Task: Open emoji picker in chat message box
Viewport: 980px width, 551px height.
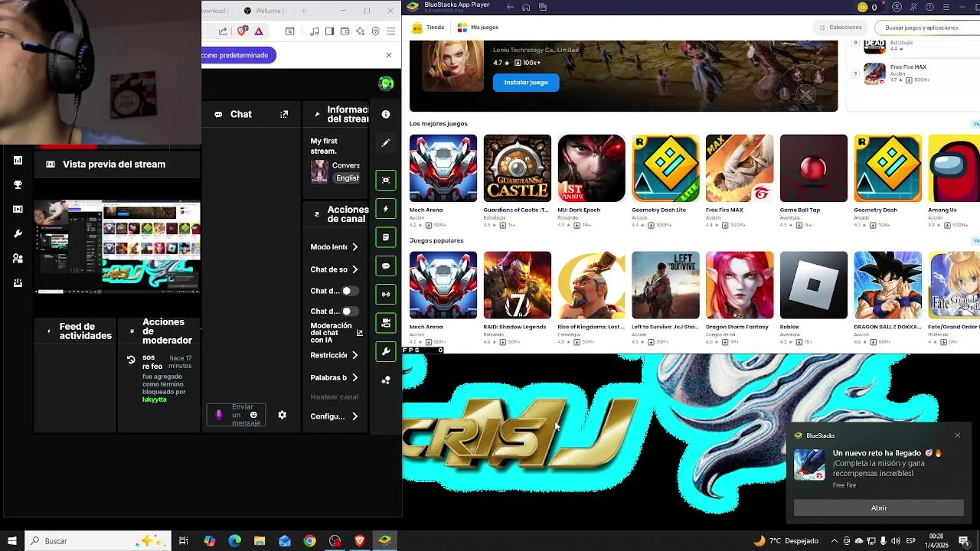Action: pyautogui.click(x=253, y=415)
